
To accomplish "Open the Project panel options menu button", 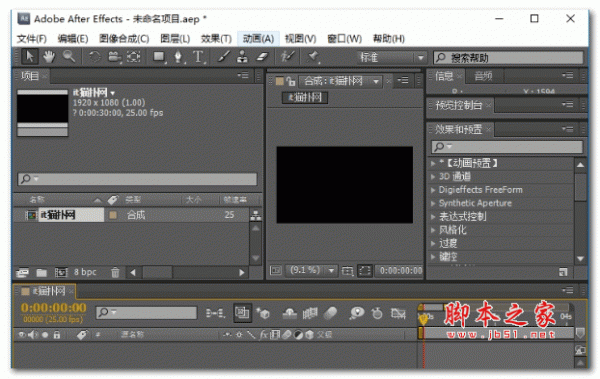I will point(243,76).
